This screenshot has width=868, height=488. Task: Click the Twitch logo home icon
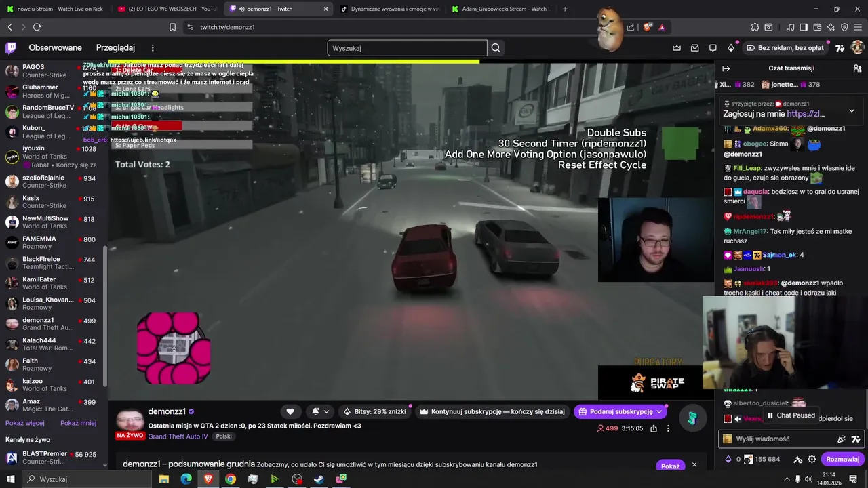coord(11,47)
